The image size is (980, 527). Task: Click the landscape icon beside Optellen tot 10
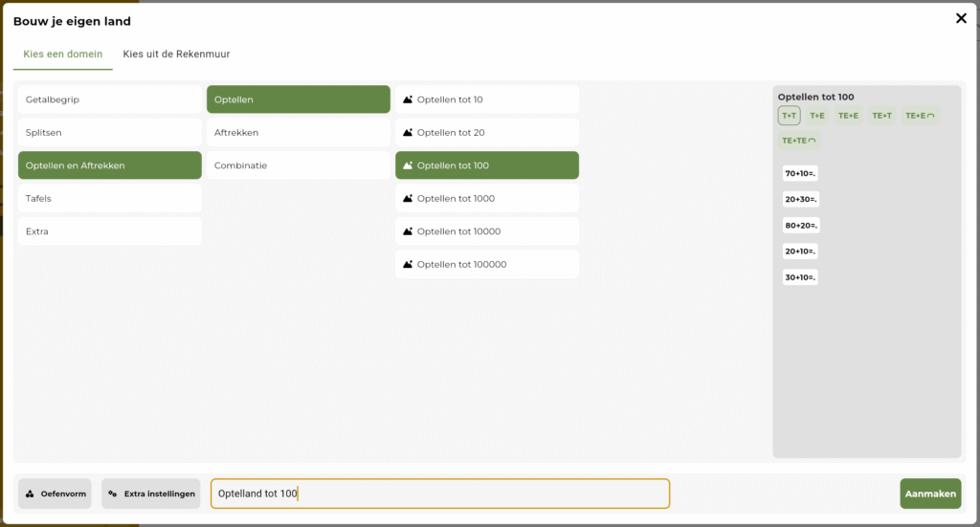(x=408, y=99)
